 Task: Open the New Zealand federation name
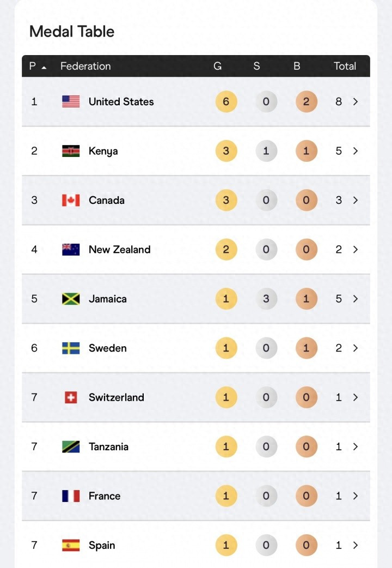click(x=119, y=250)
